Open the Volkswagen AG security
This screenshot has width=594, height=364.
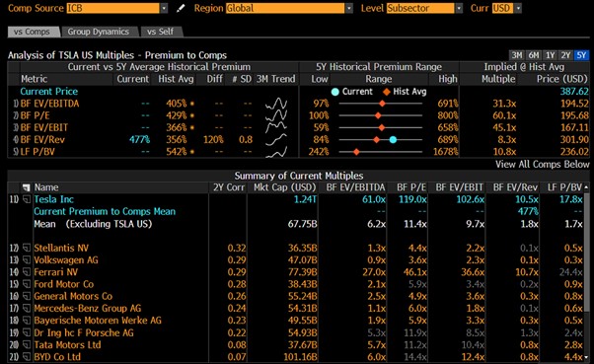tap(66, 260)
